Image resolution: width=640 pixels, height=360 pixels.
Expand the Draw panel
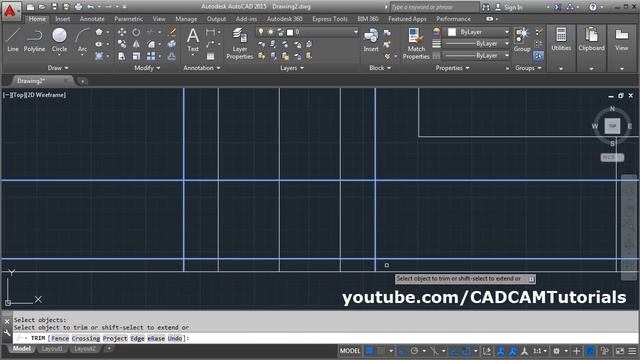[58, 68]
